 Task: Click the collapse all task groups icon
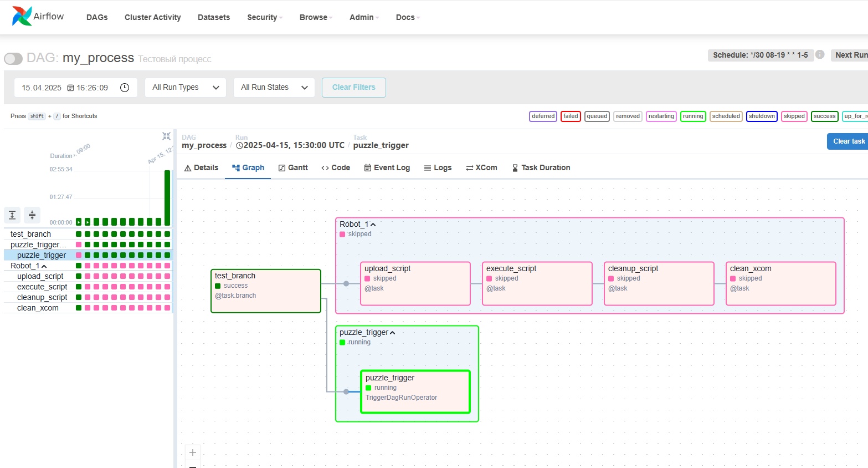point(32,215)
